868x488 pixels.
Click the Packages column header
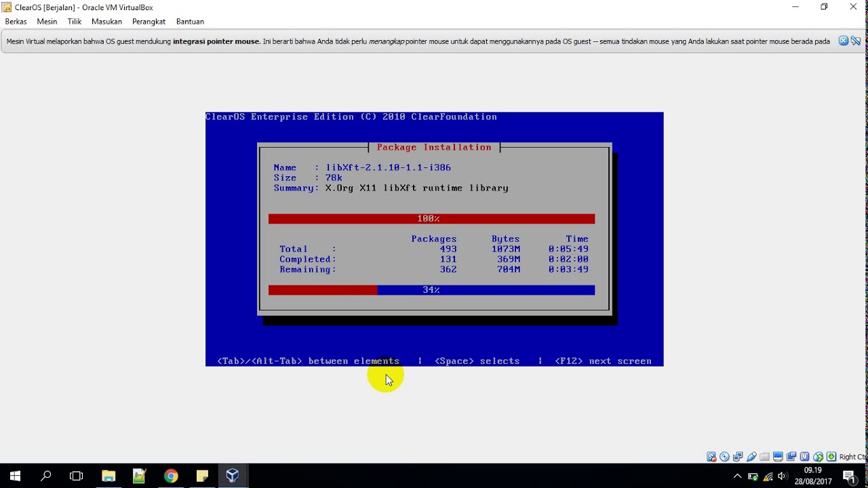click(434, 239)
